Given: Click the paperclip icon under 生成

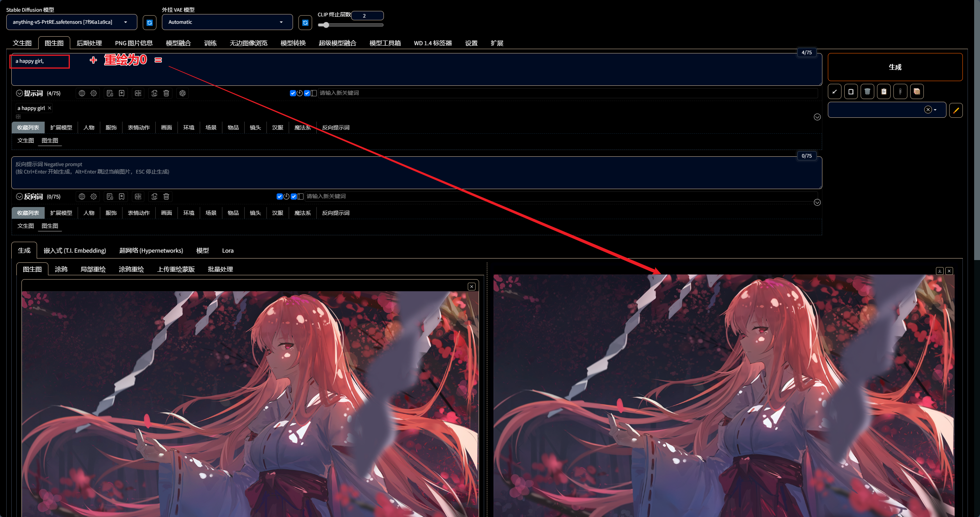Looking at the screenshot, I should 900,92.
